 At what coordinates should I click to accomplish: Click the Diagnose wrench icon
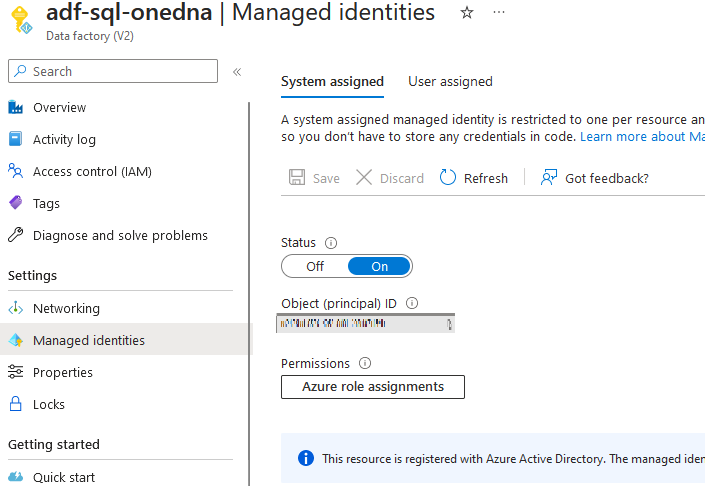pyautogui.click(x=16, y=235)
